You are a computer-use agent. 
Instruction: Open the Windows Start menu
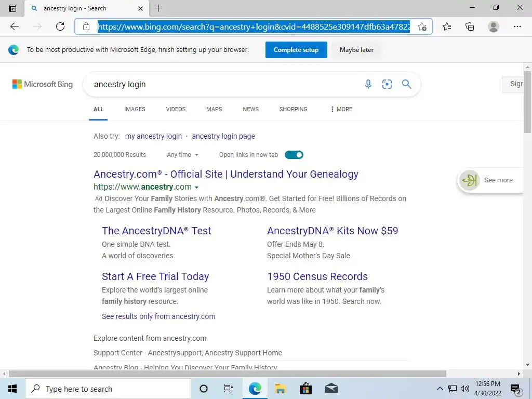pyautogui.click(x=12, y=389)
